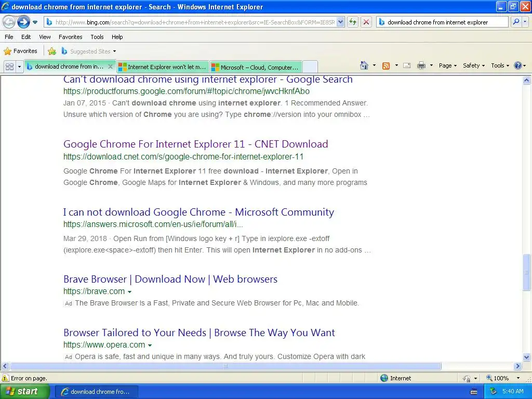Expand brave.com ad URL dropdown arrow
Image resolution: width=532 pixels, height=399 pixels.
[129, 292]
